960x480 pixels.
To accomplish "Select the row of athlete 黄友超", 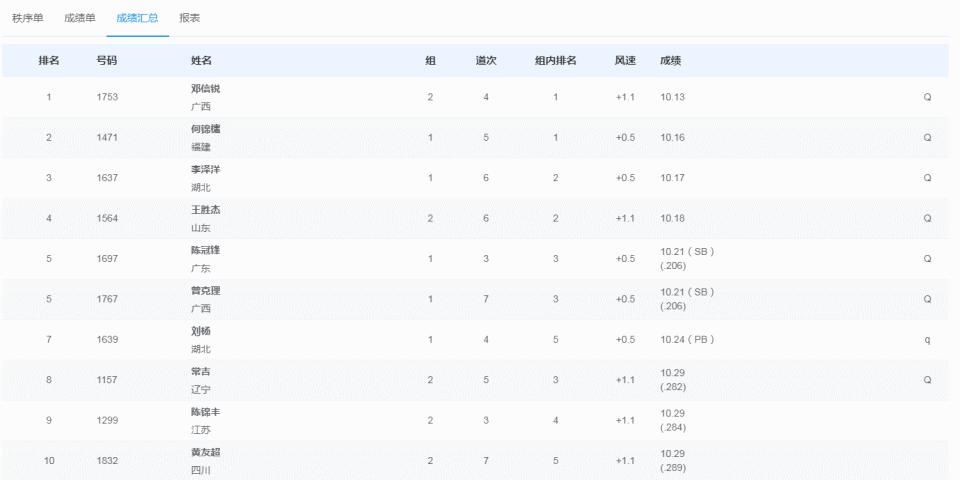I will [x=205, y=452].
